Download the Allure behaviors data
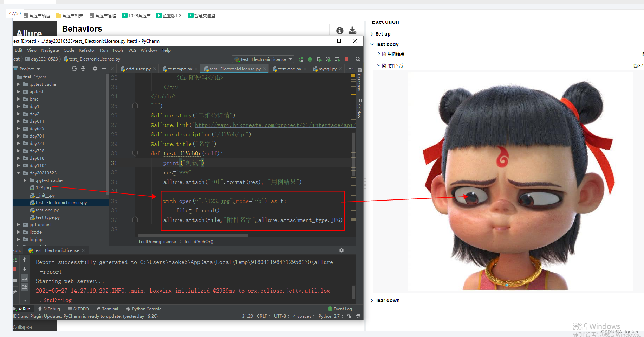This screenshot has width=644, height=337. pyautogui.click(x=352, y=31)
